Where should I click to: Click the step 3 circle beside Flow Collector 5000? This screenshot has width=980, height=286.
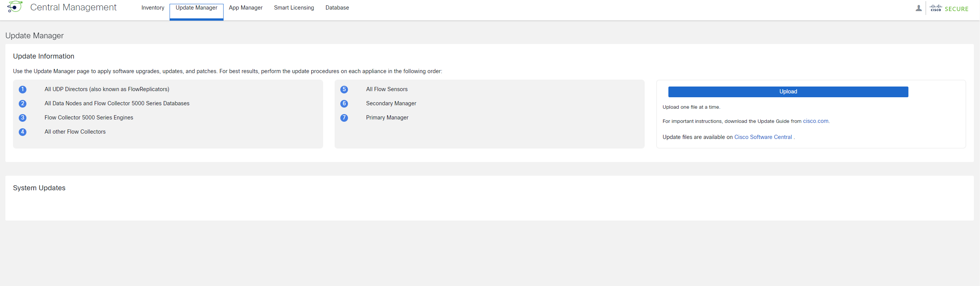(x=23, y=118)
